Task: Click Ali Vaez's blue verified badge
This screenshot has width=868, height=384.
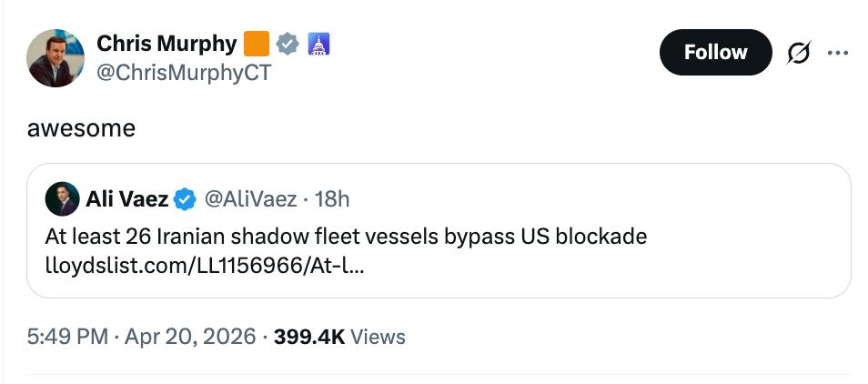Action: [185, 197]
